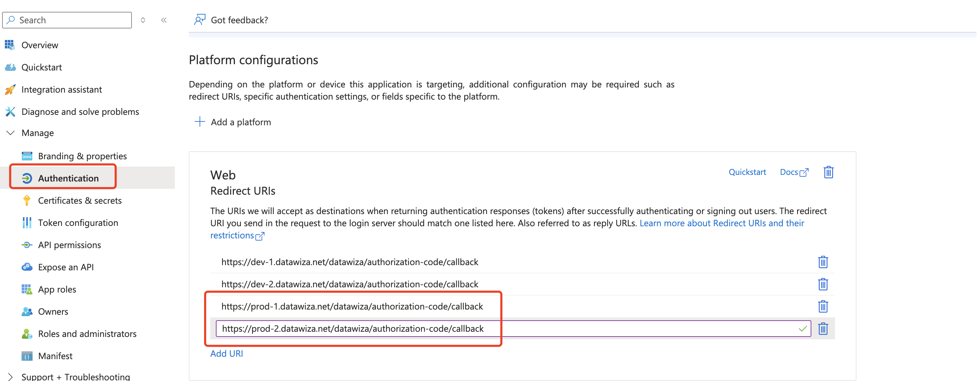The width and height of the screenshot is (980, 381).
Task: Click the plus icon for Add a platform
Action: (x=200, y=122)
